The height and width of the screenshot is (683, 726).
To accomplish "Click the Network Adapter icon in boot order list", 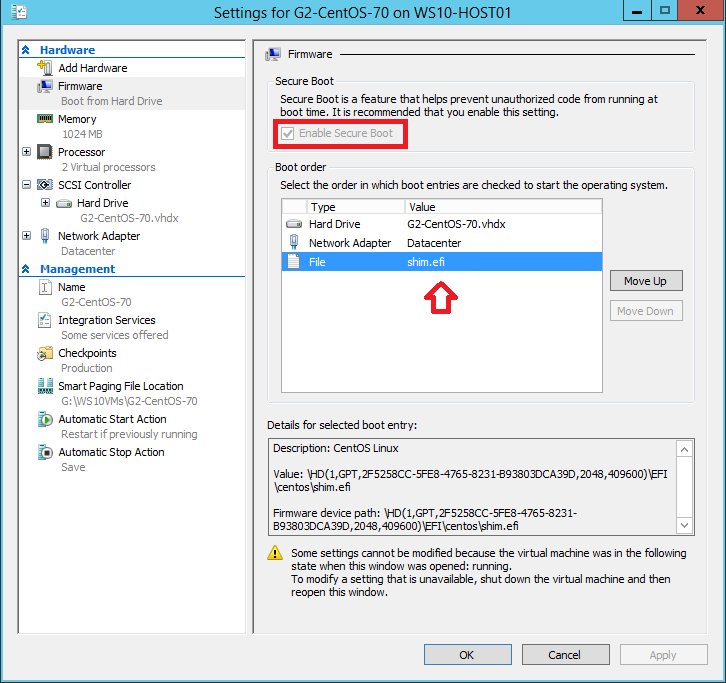I will [x=294, y=242].
